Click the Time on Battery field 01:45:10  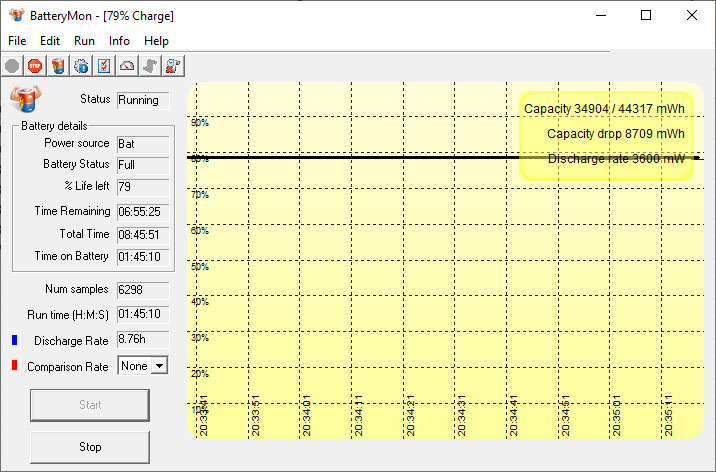(143, 257)
